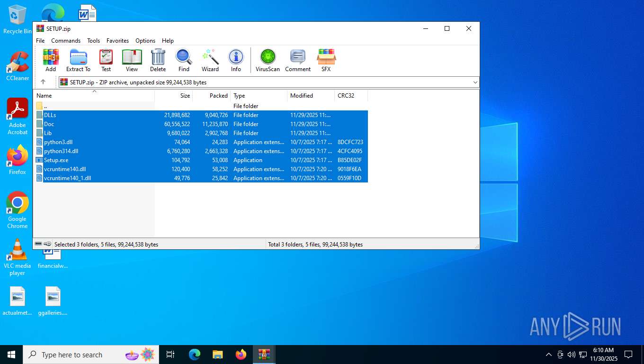Select the Doc folder
The width and height of the screenshot is (644, 364).
pyautogui.click(x=201, y=124)
